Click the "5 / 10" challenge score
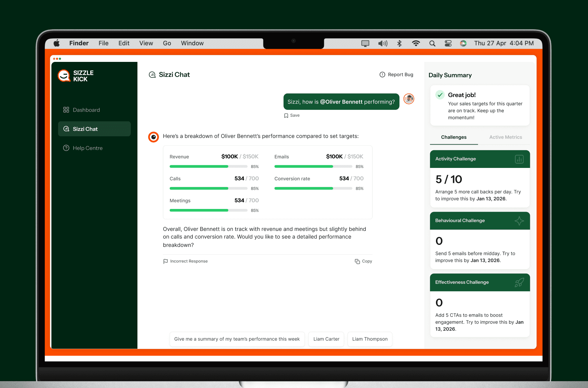Image resolution: width=588 pixels, height=388 pixels. 448,179
